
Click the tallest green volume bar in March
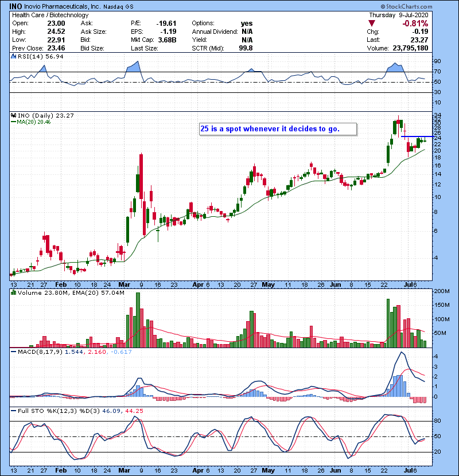click(x=138, y=320)
